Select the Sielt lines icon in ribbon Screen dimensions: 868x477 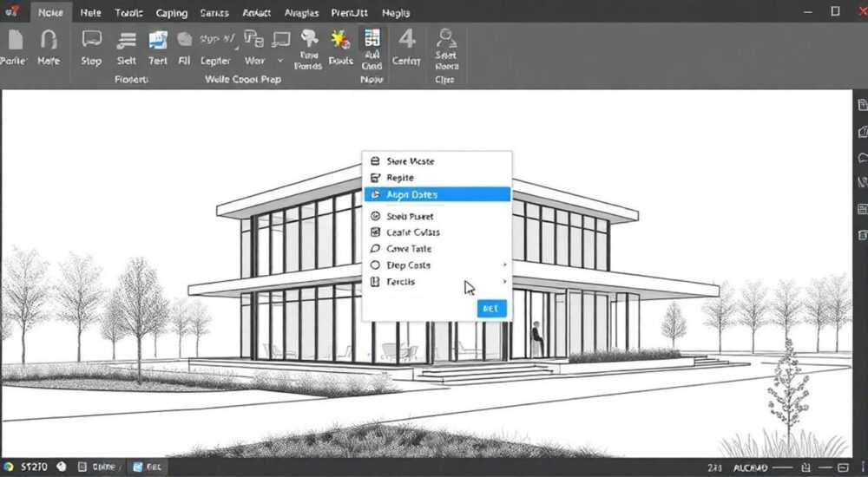click(x=127, y=41)
